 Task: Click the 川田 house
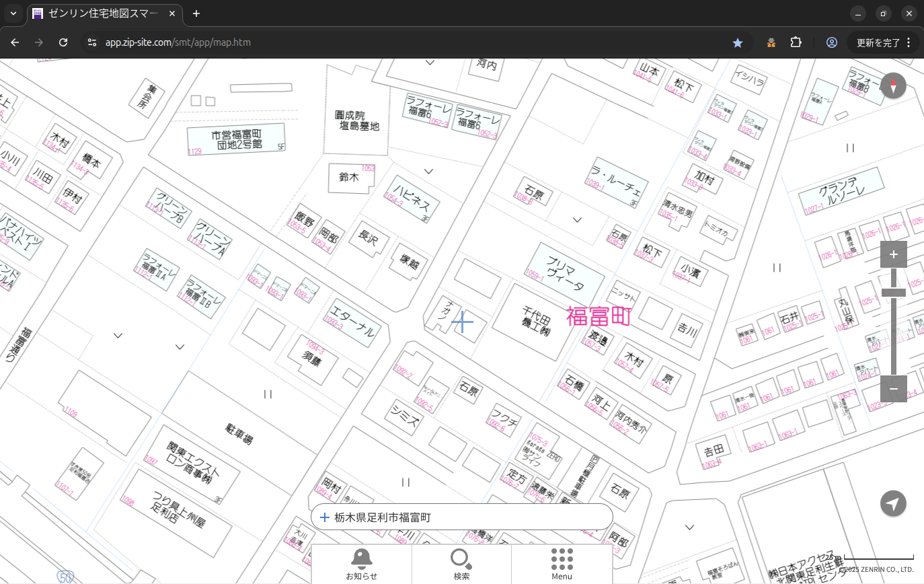(x=43, y=176)
